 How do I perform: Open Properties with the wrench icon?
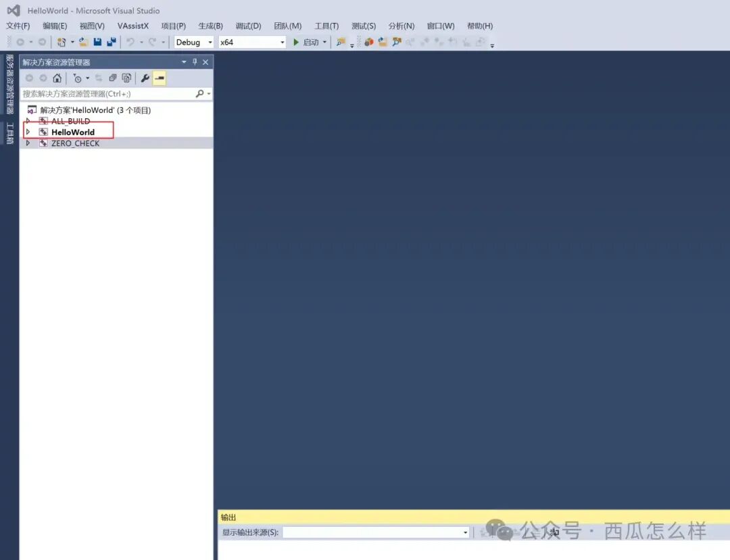146,78
